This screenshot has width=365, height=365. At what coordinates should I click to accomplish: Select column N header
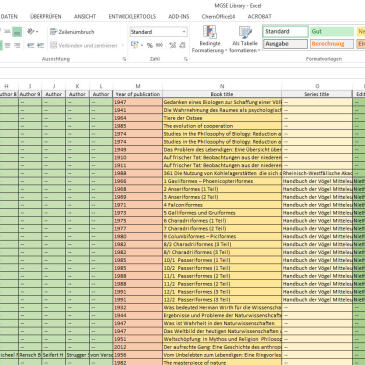click(222, 86)
